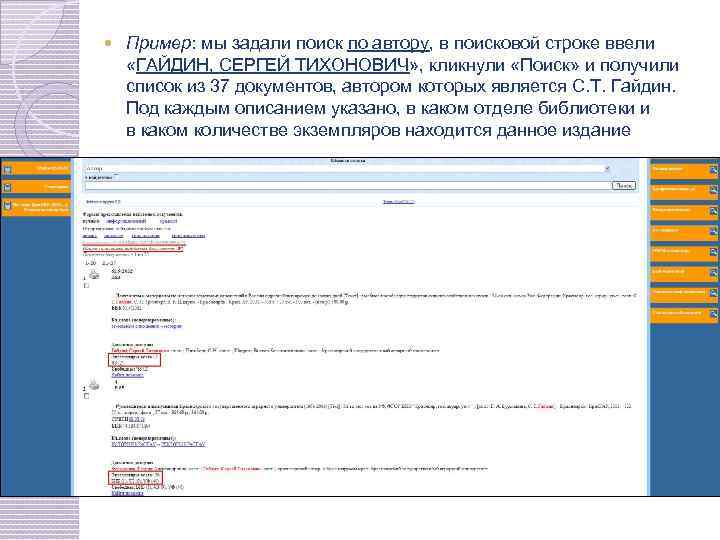Go to results page 1-20

[90, 263]
